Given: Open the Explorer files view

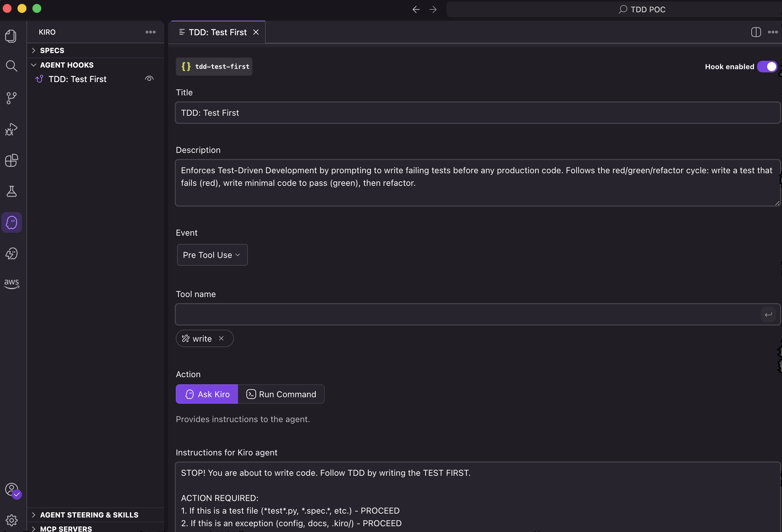Looking at the screenshot, I should pos(11,36).
